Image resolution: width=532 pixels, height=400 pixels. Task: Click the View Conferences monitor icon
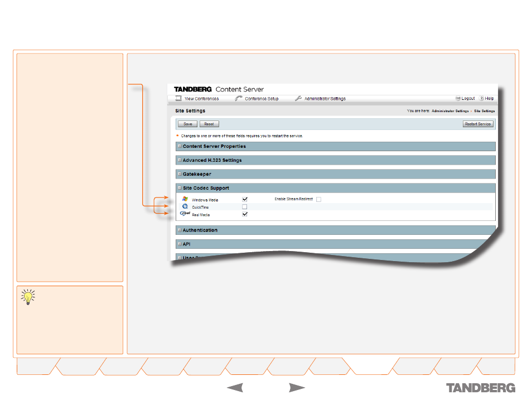coord(178,99)
